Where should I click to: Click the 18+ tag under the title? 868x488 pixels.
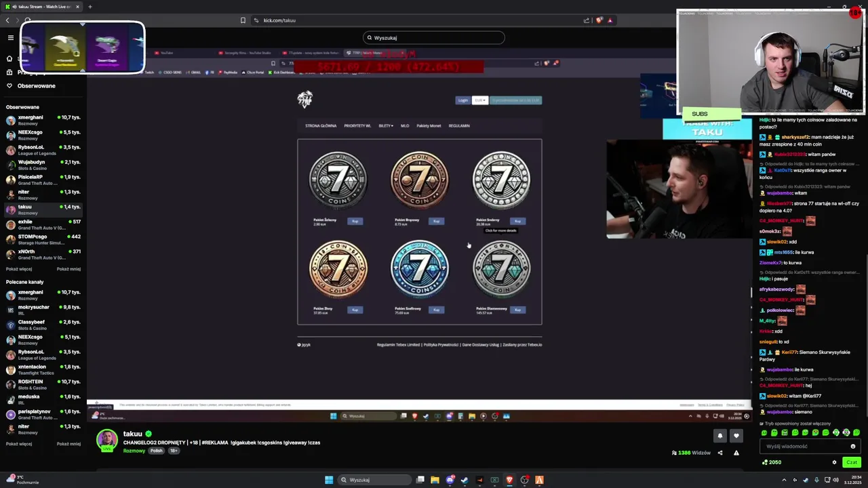174,451
